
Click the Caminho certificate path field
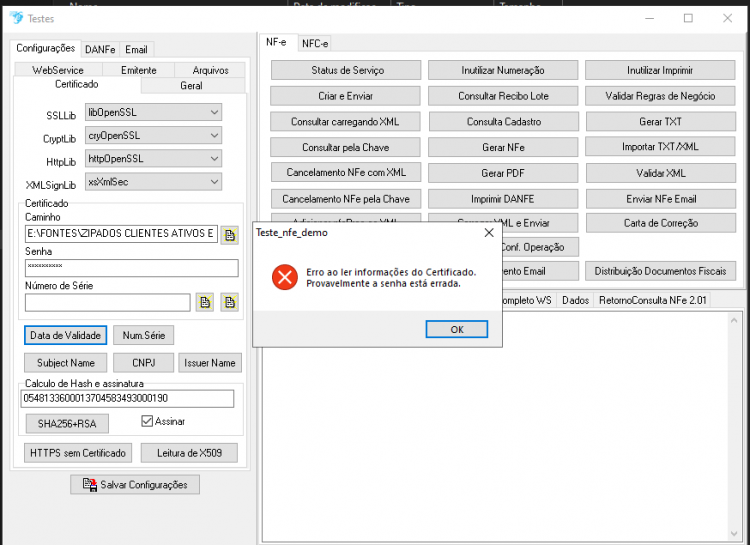pyautogui.click(x=121, y=234)
